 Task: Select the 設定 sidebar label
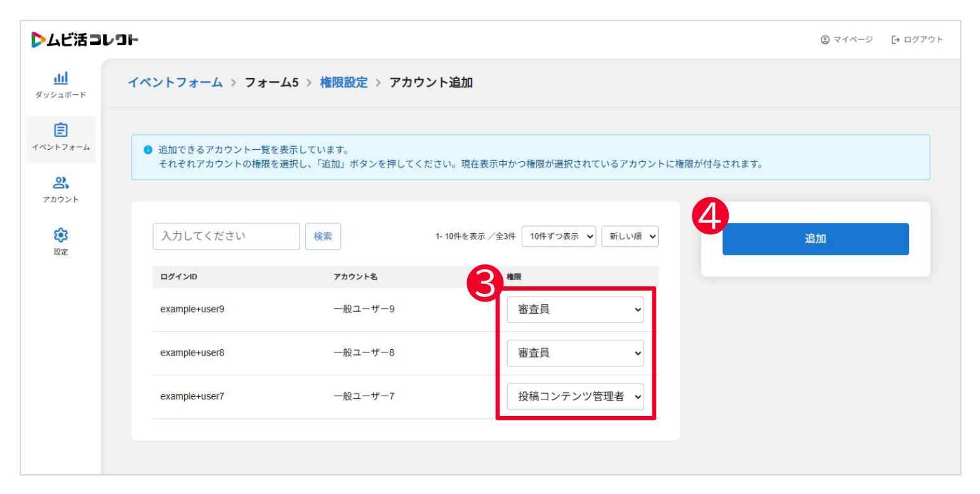point(61,252)
